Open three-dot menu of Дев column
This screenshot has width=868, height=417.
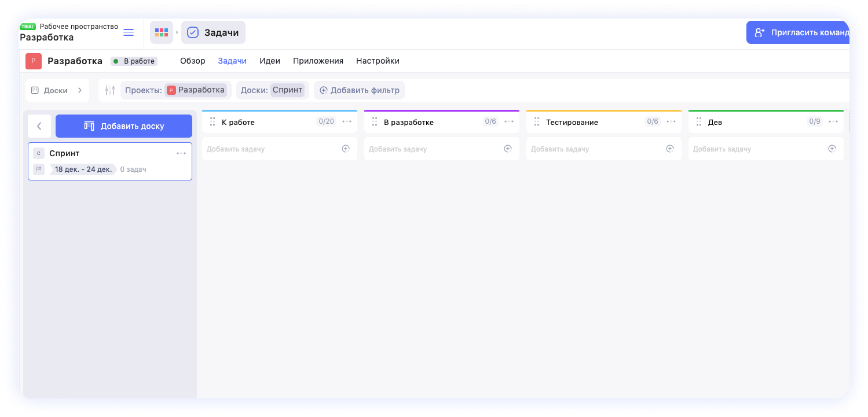pyautogui.click(x=833, y=121)
